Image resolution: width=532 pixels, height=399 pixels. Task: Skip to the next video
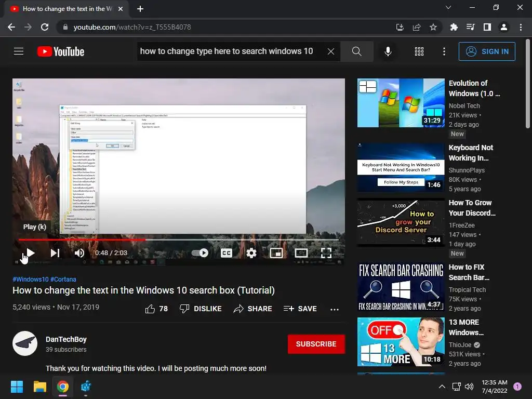pos(55,253)
